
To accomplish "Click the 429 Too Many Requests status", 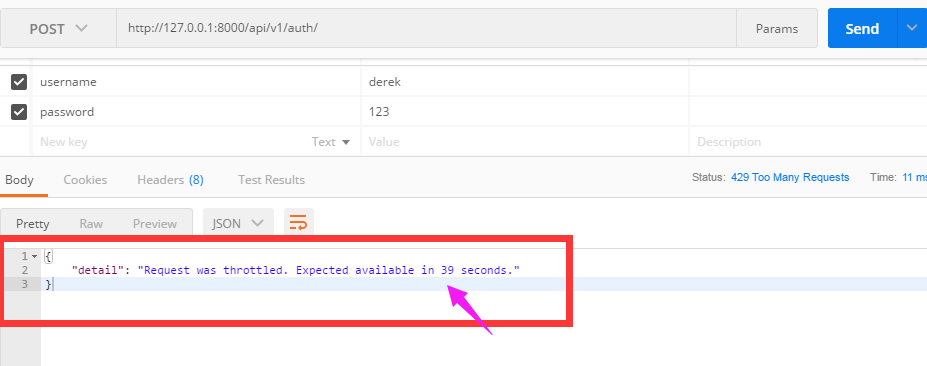I will point(790,177).
